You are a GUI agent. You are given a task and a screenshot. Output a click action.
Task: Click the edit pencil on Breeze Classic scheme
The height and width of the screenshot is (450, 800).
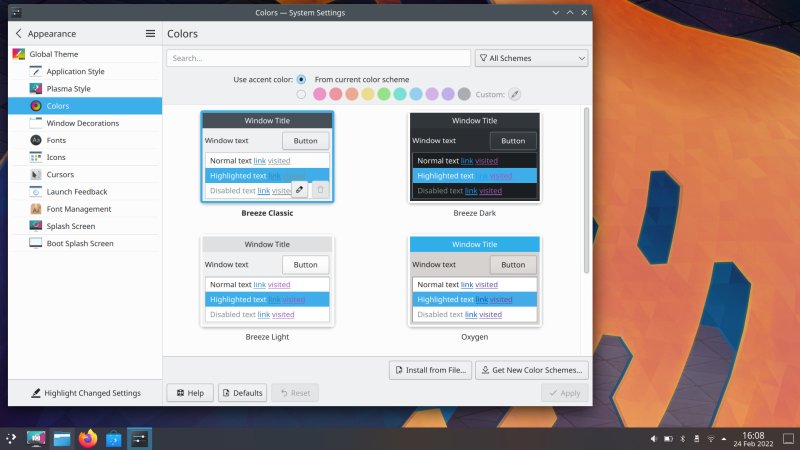[x=299, y=189]
